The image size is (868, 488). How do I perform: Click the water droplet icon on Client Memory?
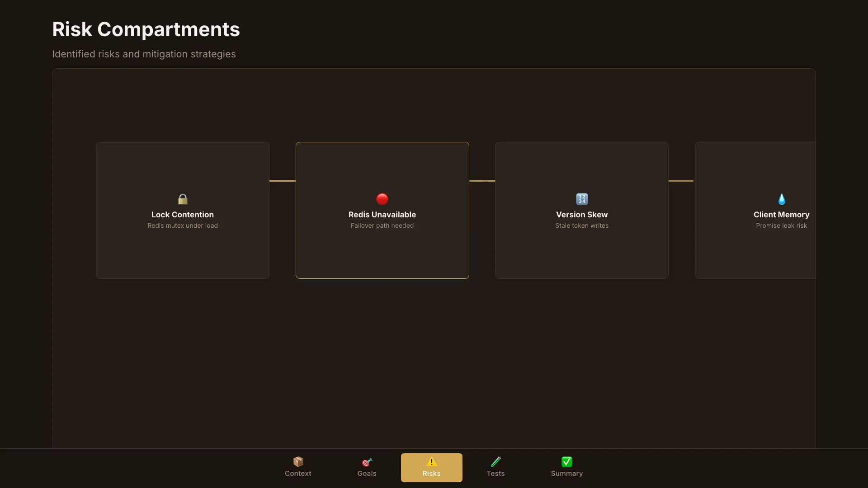[782, 199]
